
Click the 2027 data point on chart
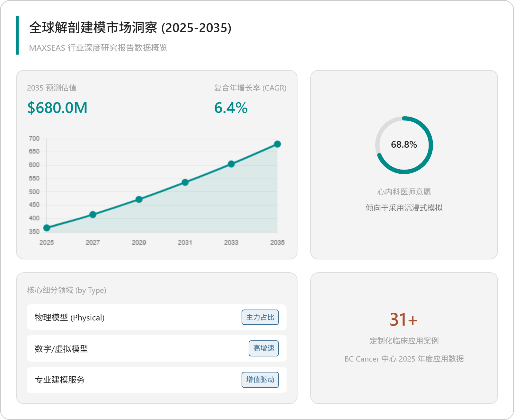tap(93, 214)
